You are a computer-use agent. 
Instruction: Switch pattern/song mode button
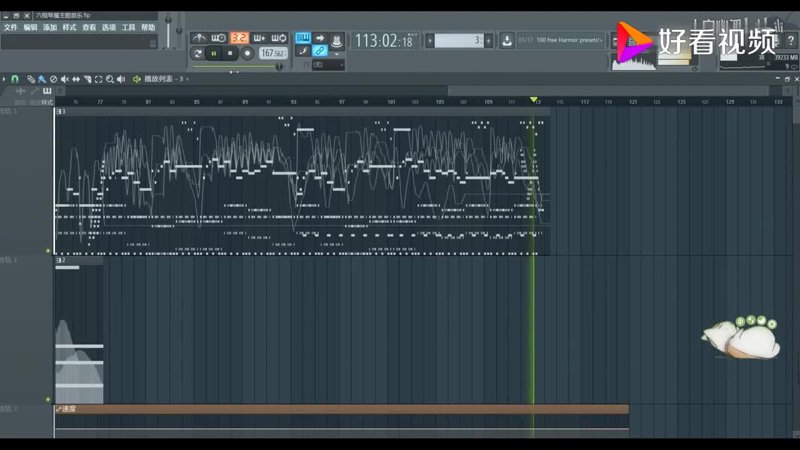click(x=197, y=53)
